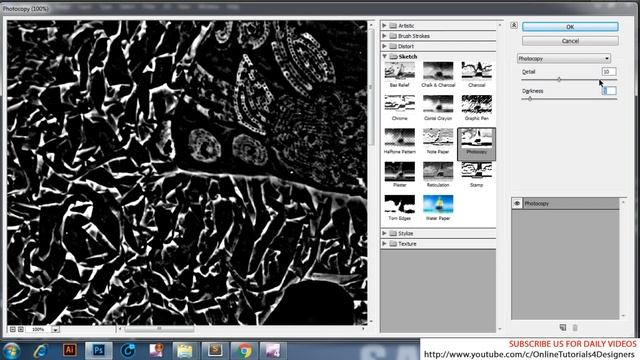
Task: Open the Windows Start menu
Action: coord(11,351)
